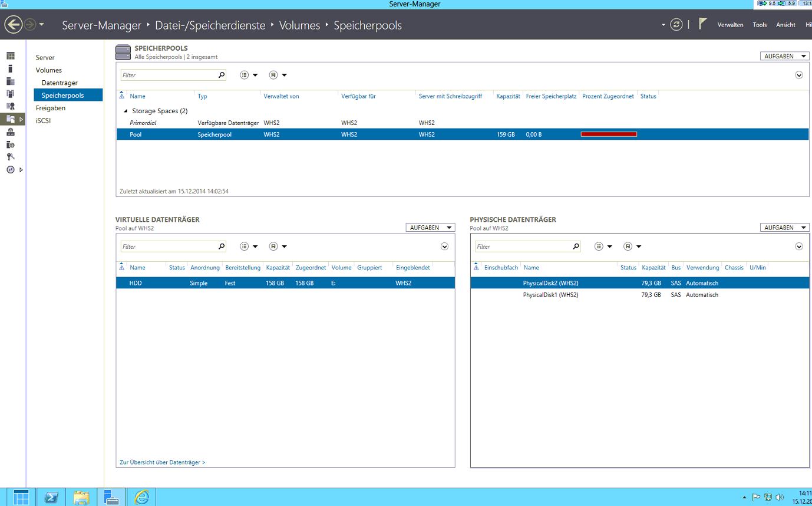Viewport: 812px width, 506px height.
Task: Expand the File Services sidebar arrow
Action: (21, 119)
